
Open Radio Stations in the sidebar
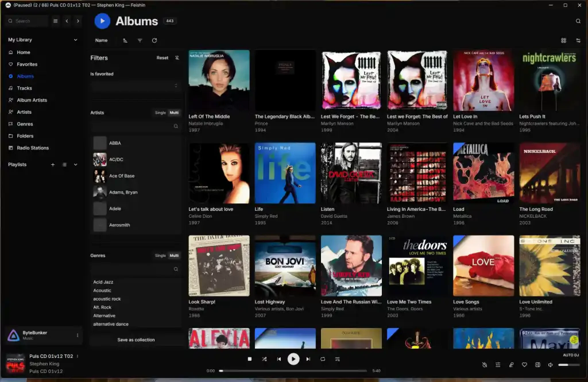33,148
